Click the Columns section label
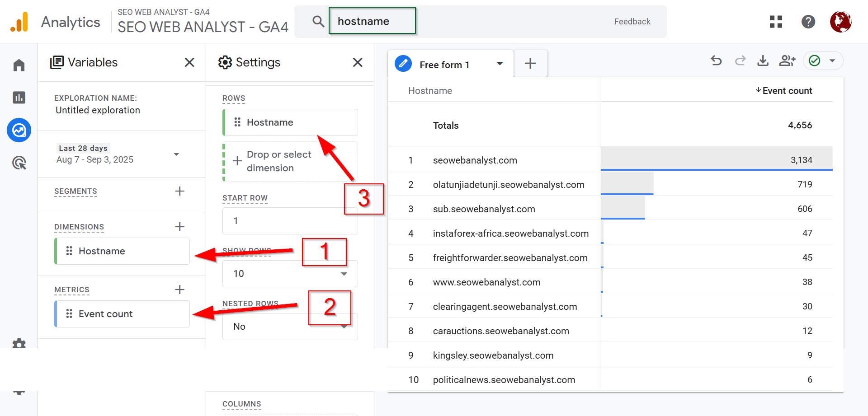This screenshot has height=416, width=868. point(241,404)
